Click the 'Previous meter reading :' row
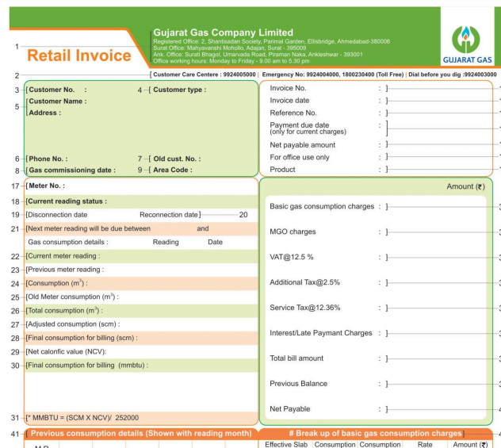Image resolution: width=501 pixels, height=448 pixels. [x=141, y=270]
